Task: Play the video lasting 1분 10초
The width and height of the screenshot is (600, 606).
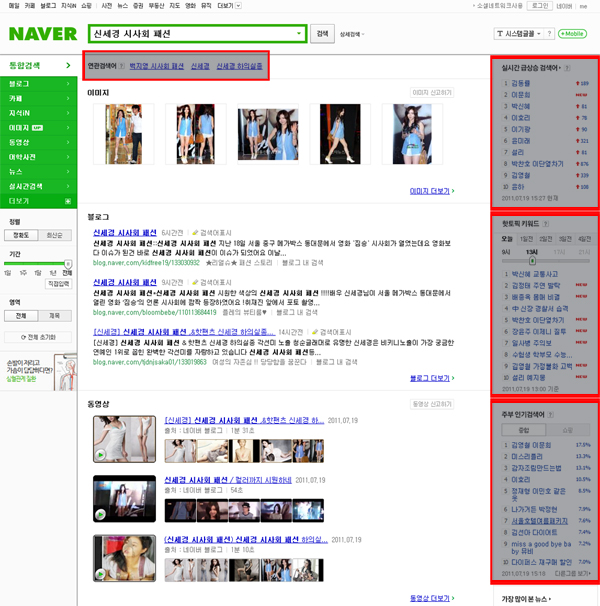Action: tap(124, 558)
